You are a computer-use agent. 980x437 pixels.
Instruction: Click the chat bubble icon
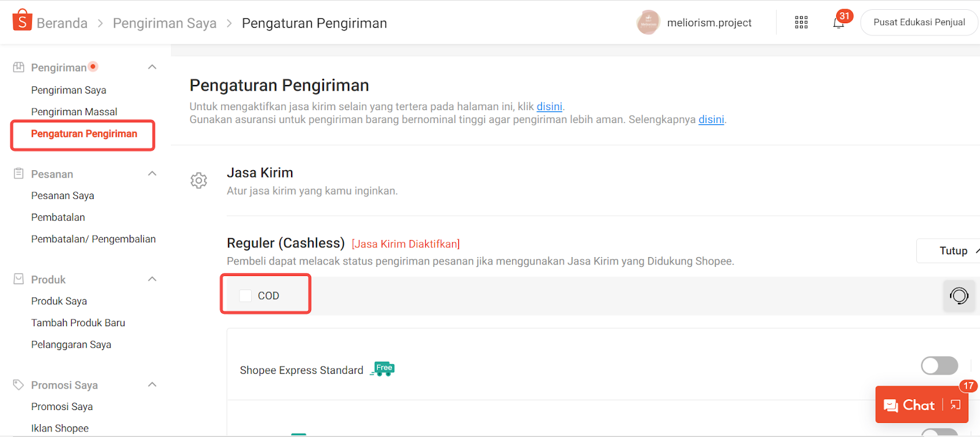point(891,405)
